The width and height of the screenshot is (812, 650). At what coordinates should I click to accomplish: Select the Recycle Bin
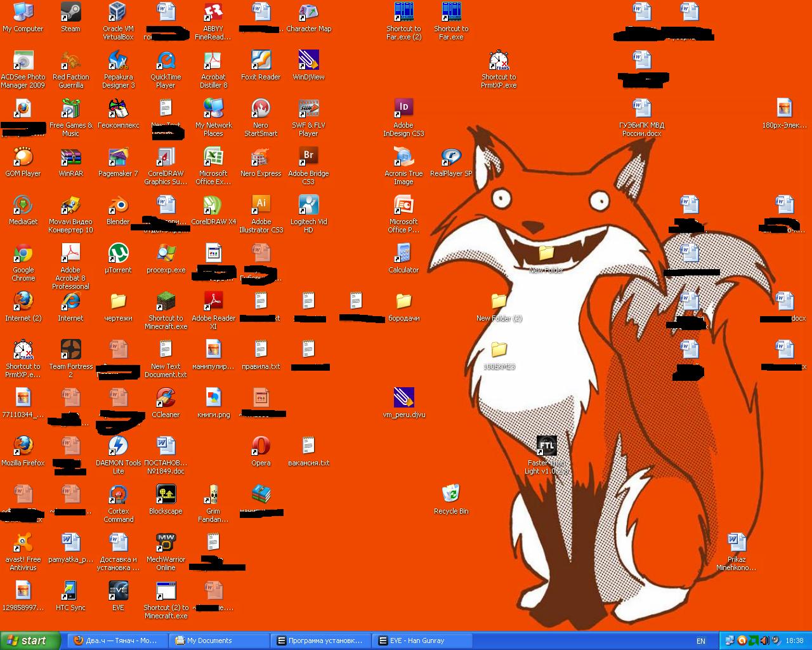pos(451,500)
